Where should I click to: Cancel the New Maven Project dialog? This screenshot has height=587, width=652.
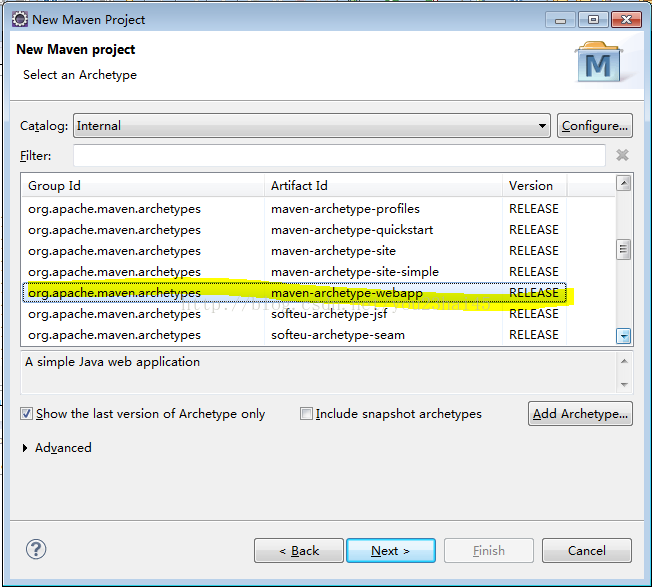[x=587, y=550]
